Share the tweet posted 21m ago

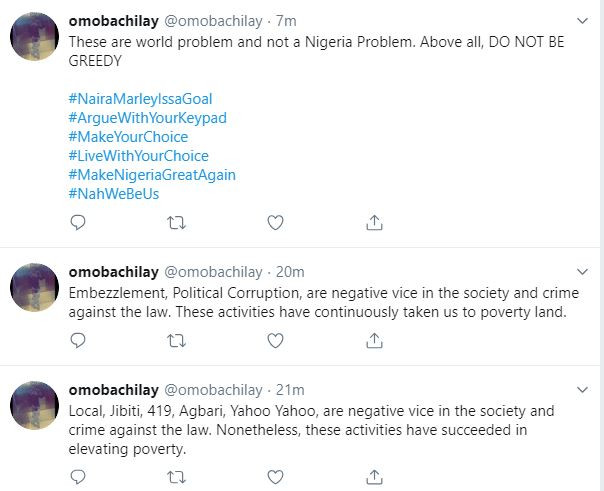pos(374,478)
